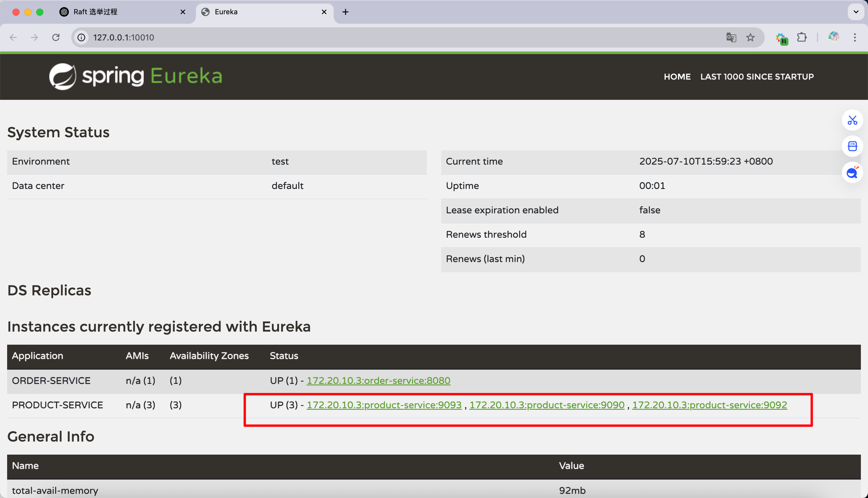Click the General Info heading
This screenshot has height=498, width=868.
[x=50, y=436]
